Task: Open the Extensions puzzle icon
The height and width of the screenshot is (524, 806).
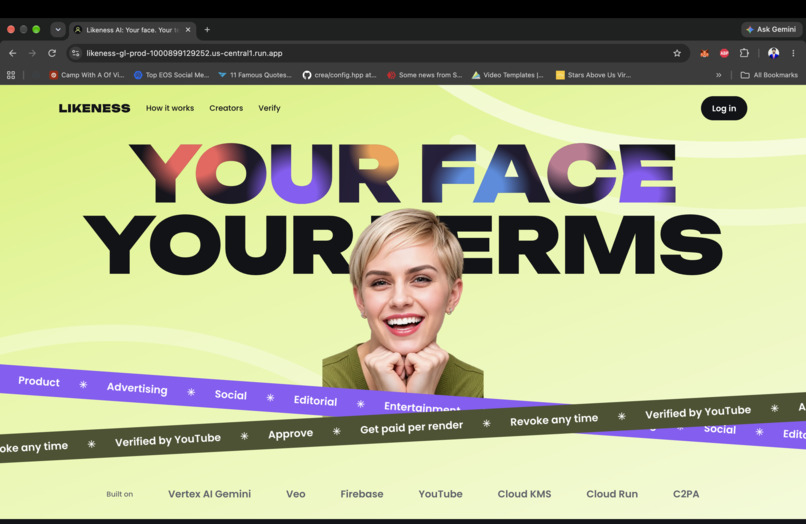Action: [744, 53]
